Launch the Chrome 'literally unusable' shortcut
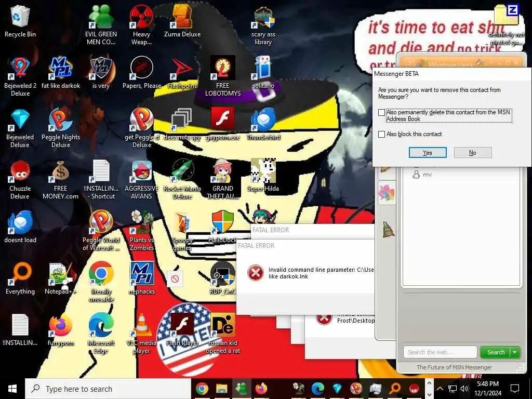The image size is (532, 399). click(101, 282)
